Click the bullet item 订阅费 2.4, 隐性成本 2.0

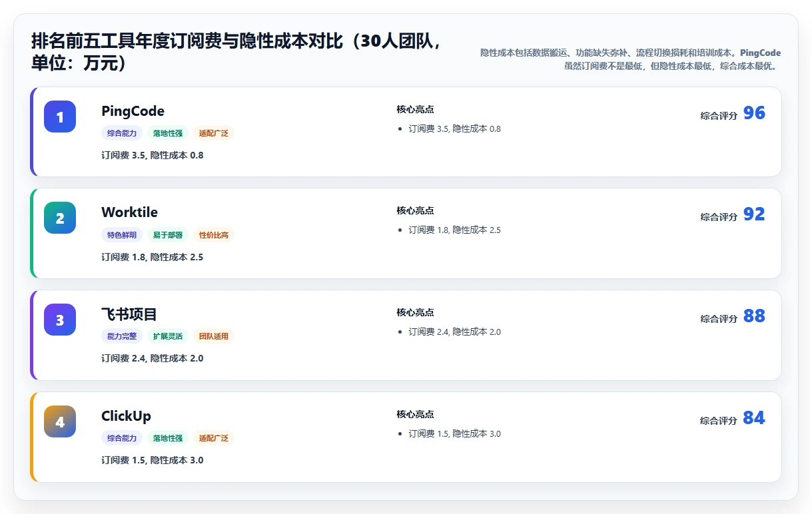point(455,332)
